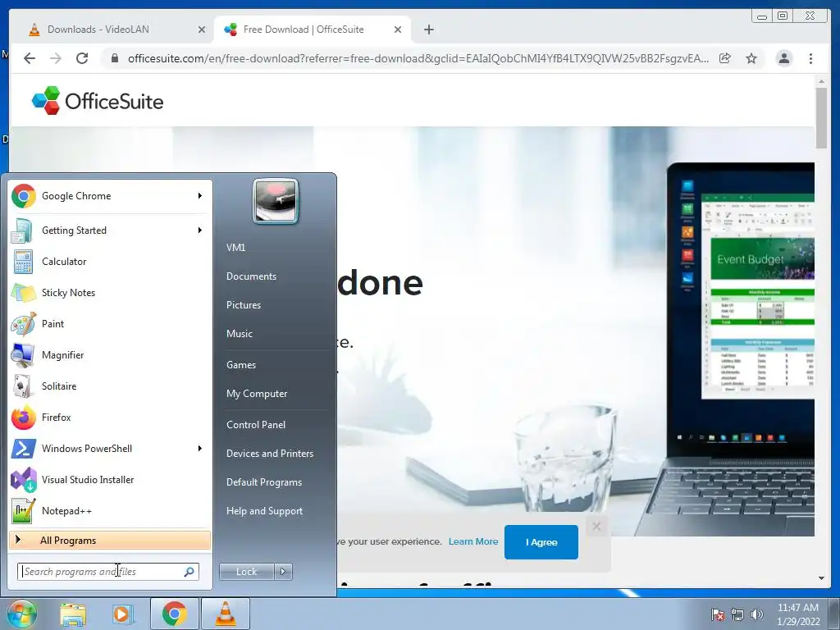
Task: Open Magnifier tool
Action: pos(110,354)
